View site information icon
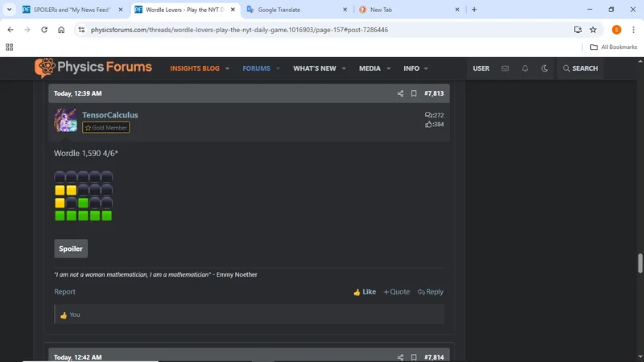This screenshot has width=644, height=362. coord(82,30)
